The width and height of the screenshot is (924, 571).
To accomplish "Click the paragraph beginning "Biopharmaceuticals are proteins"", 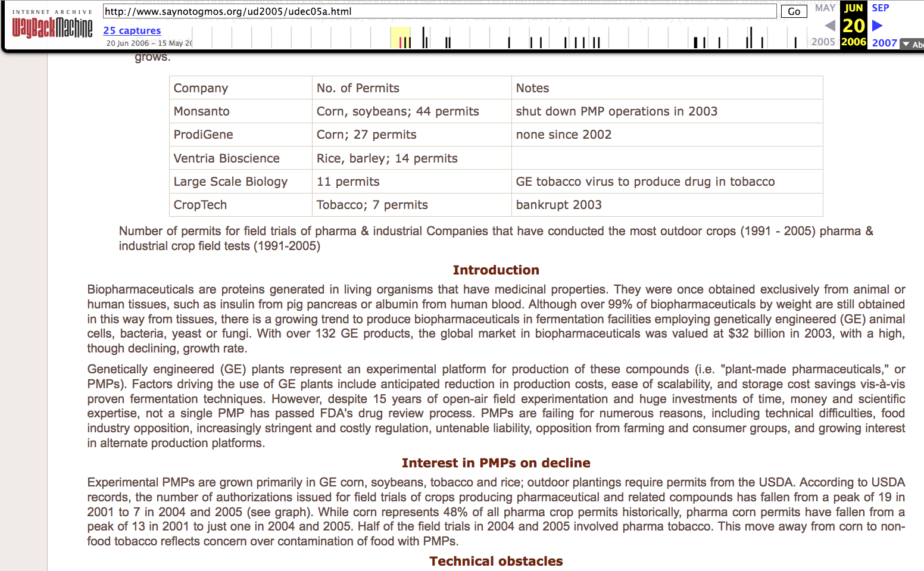I will [496, 319].
